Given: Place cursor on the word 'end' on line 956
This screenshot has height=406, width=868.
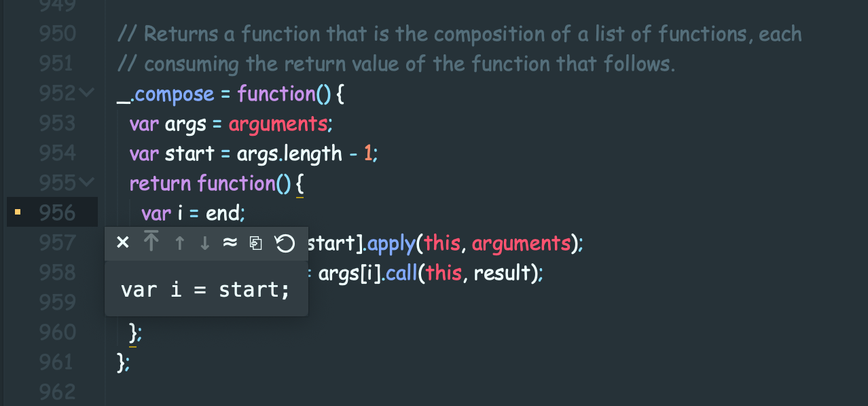Looking at the screenshot, I should pyautogui.click(x=223, y=213).
